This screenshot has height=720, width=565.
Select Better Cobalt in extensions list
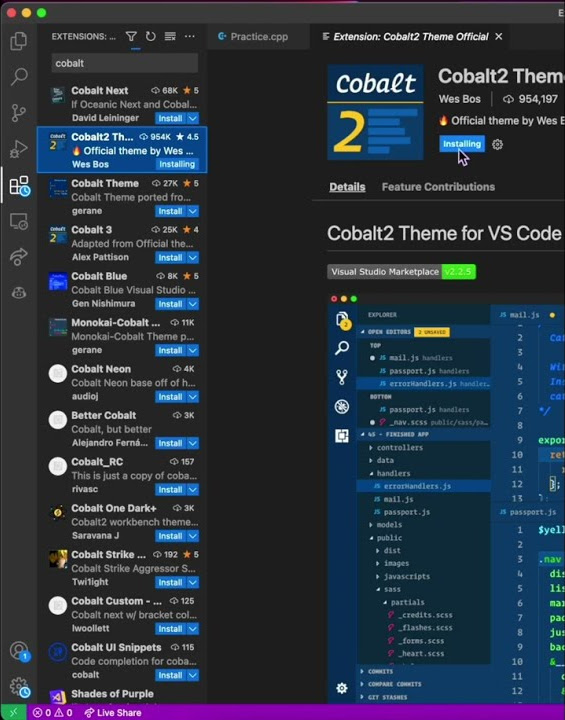point(122,429)
